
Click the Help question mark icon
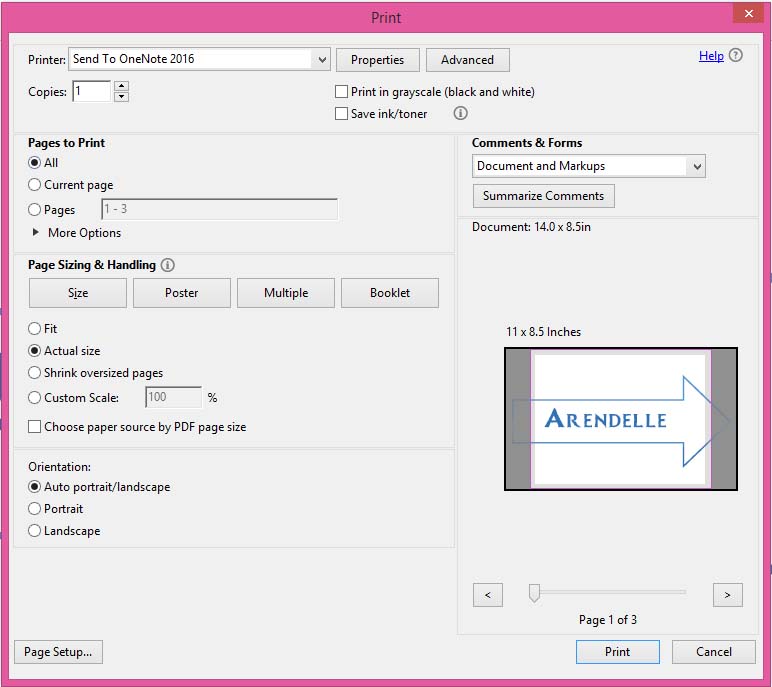click(x=736, y=56)
